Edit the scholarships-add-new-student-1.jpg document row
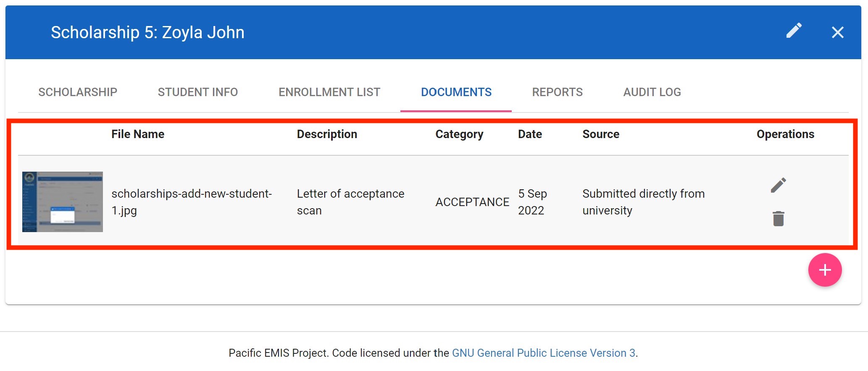Viewport: 868px width, 371px height. [x=778, y=185]
